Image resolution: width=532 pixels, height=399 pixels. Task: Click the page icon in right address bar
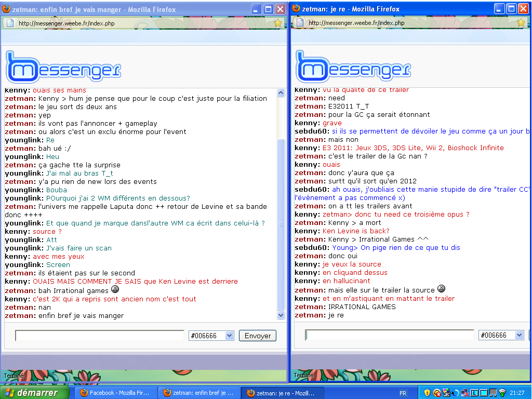300,23
